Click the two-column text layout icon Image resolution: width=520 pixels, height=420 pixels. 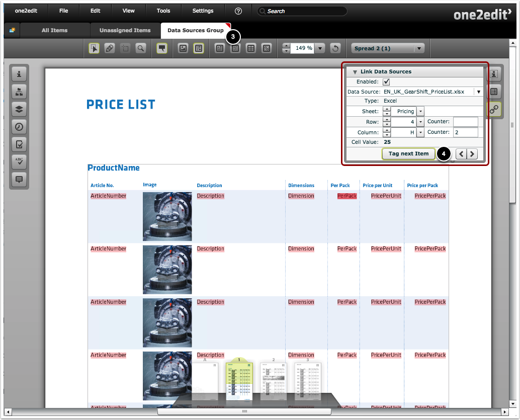[235, 48]
